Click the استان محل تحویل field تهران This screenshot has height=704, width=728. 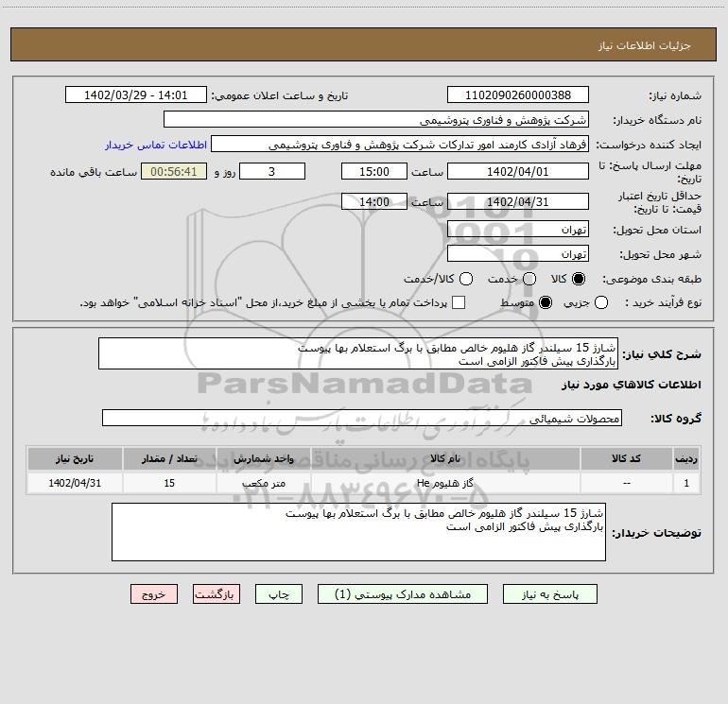point(518,229)
